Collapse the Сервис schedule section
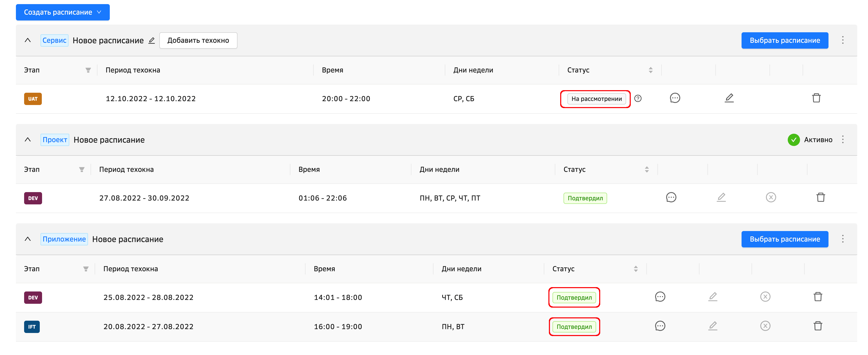This screenshot has width=868, height=355. pos(28,40)
